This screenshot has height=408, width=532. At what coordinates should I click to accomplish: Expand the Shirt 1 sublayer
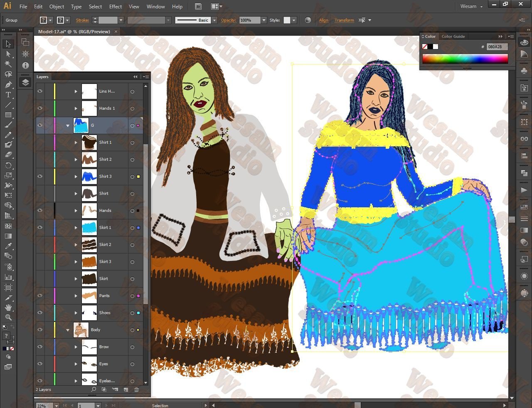coord(76,143)
